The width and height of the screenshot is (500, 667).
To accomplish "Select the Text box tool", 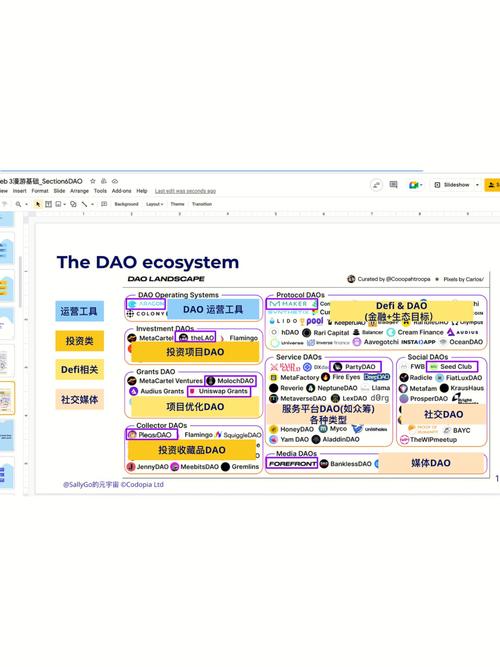I will tap(49, 204).
